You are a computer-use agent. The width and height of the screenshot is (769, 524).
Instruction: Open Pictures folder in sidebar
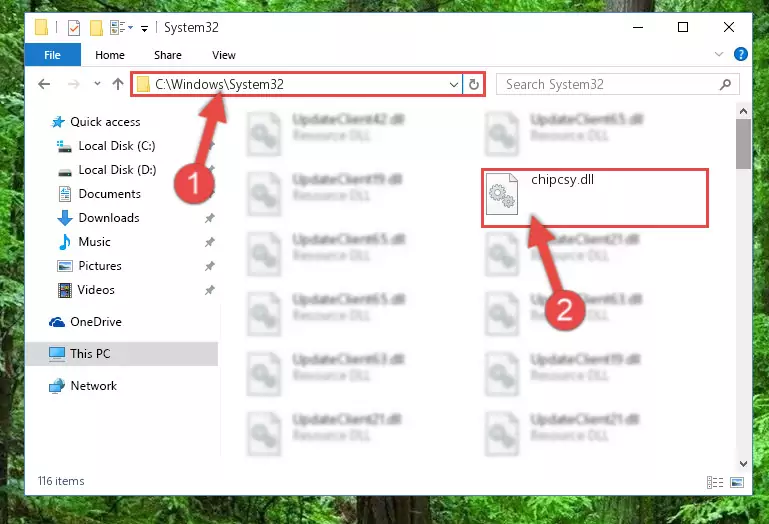tap(100, 266)
